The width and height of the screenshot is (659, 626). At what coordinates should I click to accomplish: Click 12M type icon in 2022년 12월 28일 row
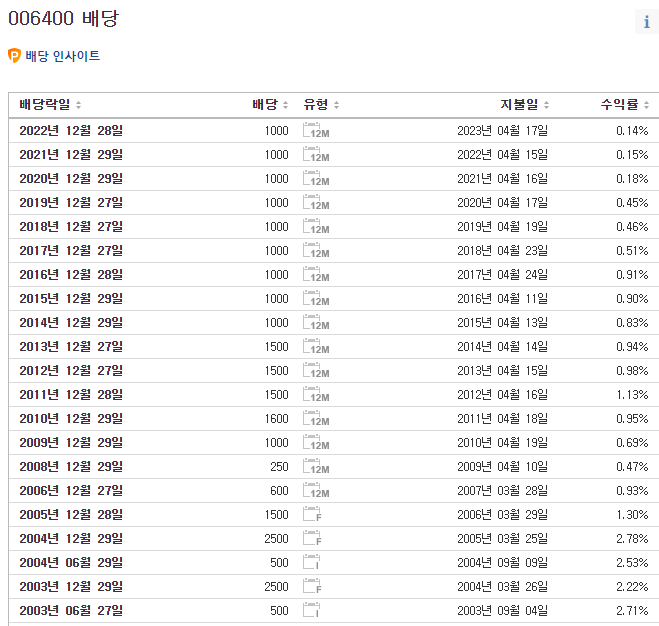point(316,130)
